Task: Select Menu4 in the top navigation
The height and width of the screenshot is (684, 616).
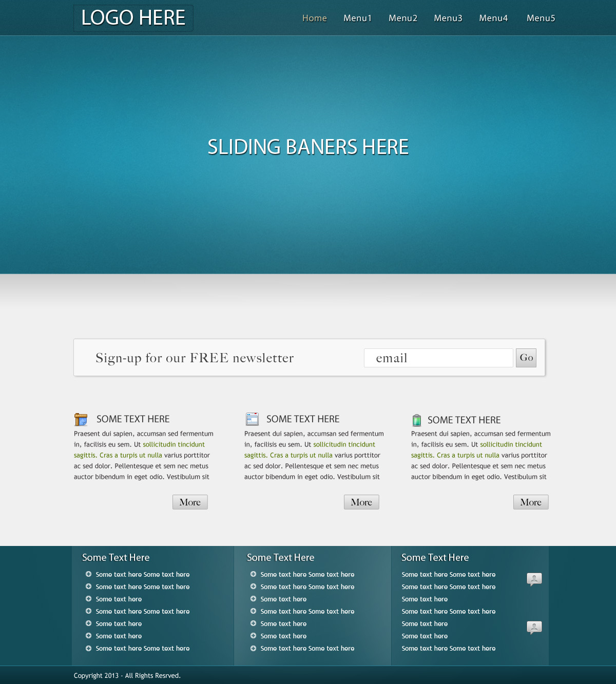Action: pos(493,18)
